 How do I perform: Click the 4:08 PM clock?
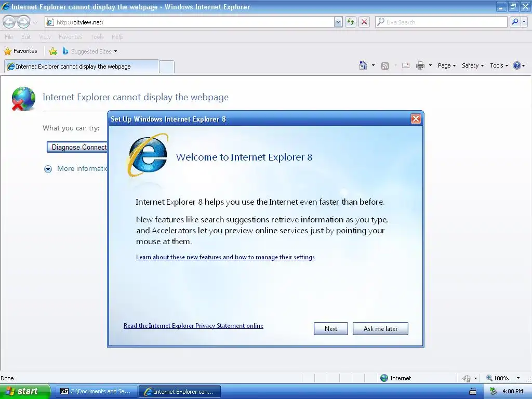(x=513, y=391)
